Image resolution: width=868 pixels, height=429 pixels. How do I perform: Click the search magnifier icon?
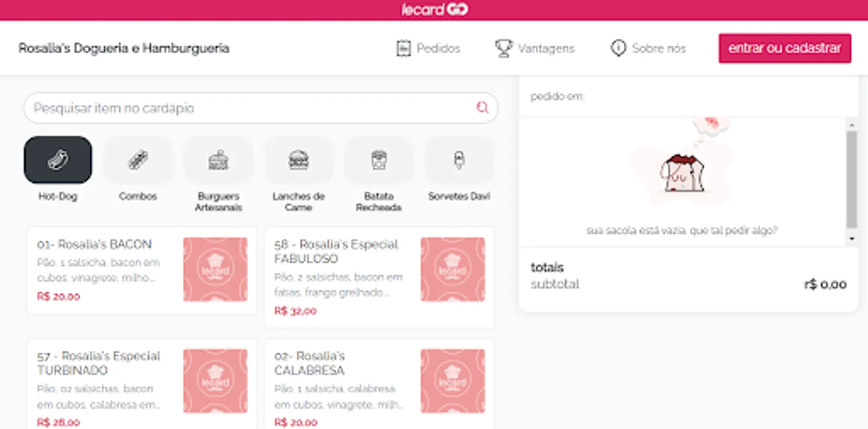click(x=482, y=108)
